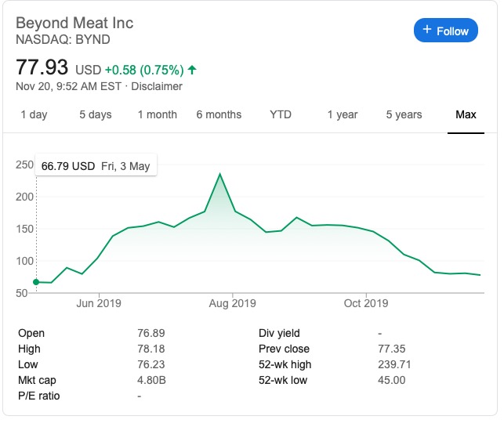Click the Jun 2019 axis label

(x=99, y=302)
